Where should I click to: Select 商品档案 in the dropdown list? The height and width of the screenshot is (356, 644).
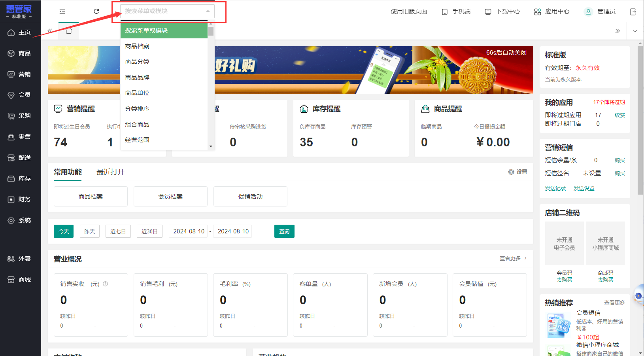[x=164, y=46]
